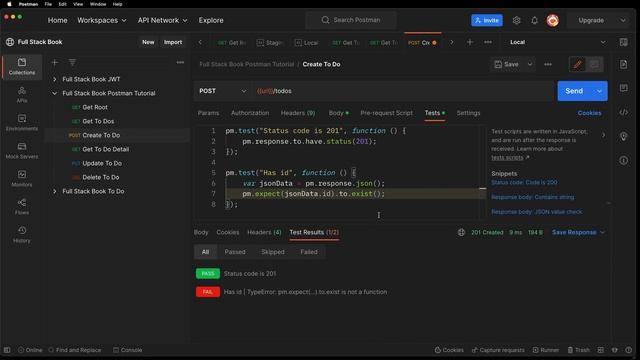Open Capture requests in status bar
The width and height of the screenshot is (640, 360).
pos(498,350)
